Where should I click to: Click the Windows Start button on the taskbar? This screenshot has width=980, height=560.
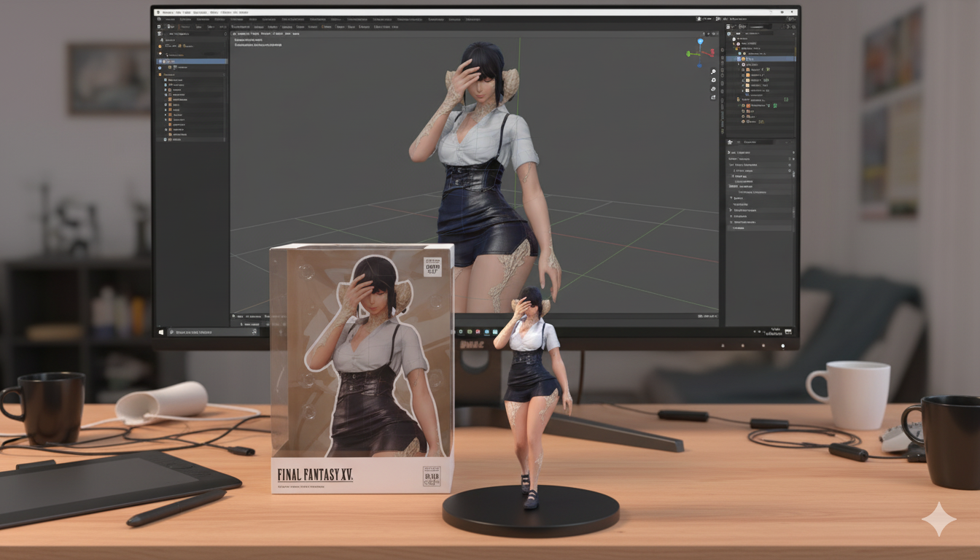coord(162,332)
